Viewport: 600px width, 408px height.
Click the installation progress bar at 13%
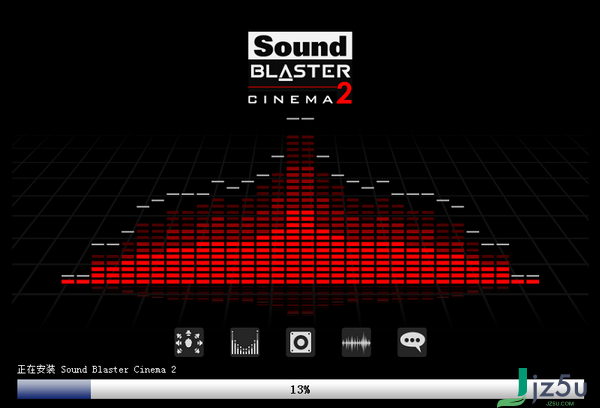(300, 389)
